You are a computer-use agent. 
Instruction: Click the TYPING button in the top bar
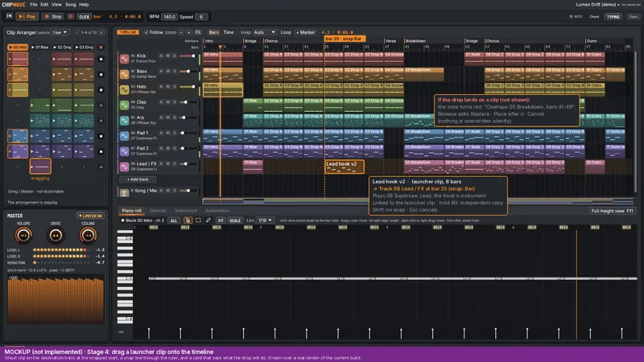point(613,17)
